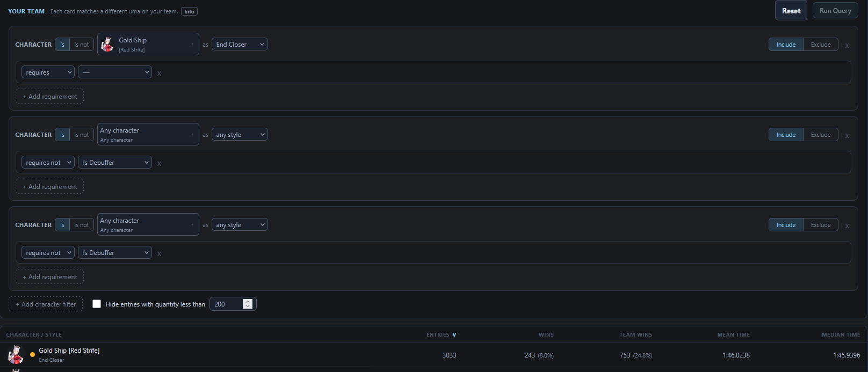Increment the quantity threshold stepper
The image size is (868, 372).
pyautogui.click(x=248, y=302)
